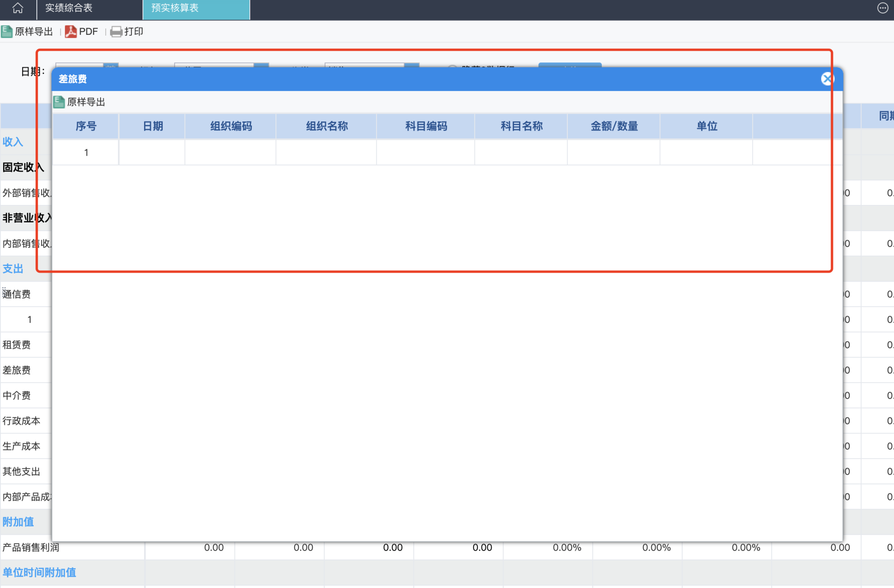Click the 收入 section link
The height and width of the screenshot is (588, 894).
(x=13, y=142)
